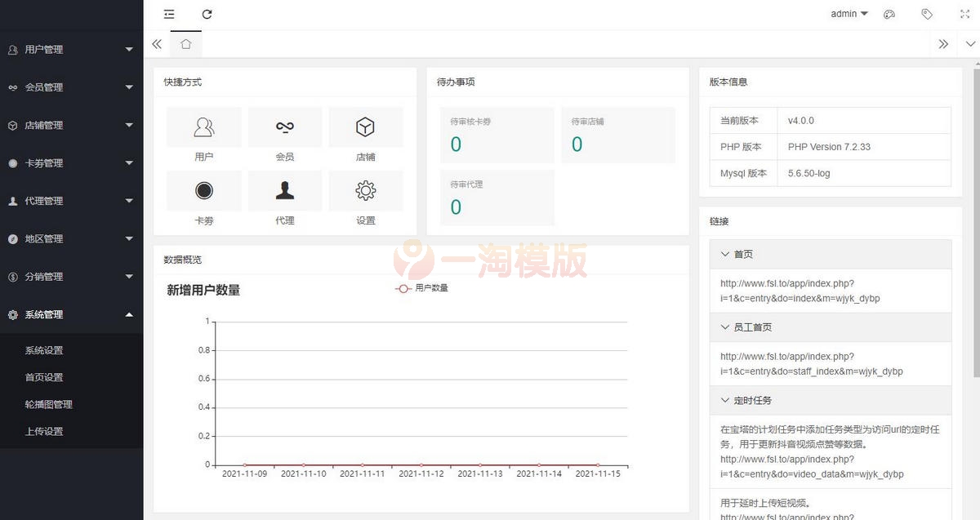This screenshot has height=520, width=980.
Task: Click the filter/menu icon in toolbar
Action: [x=169, y=14]
